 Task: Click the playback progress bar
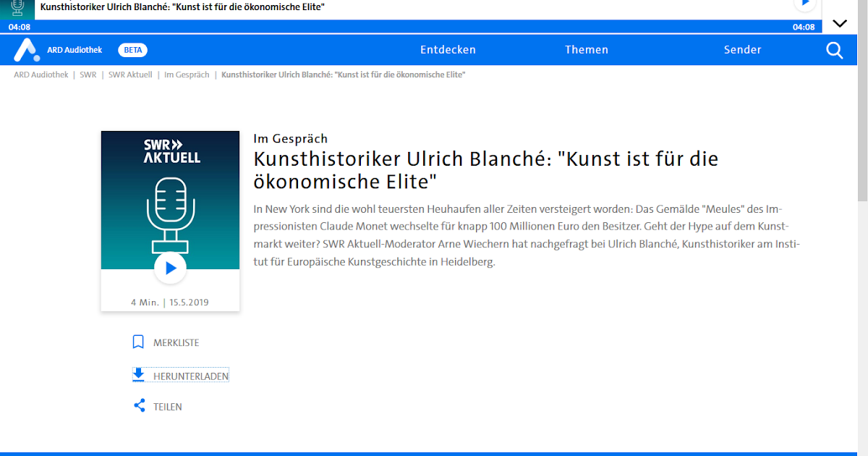point(411,27)
